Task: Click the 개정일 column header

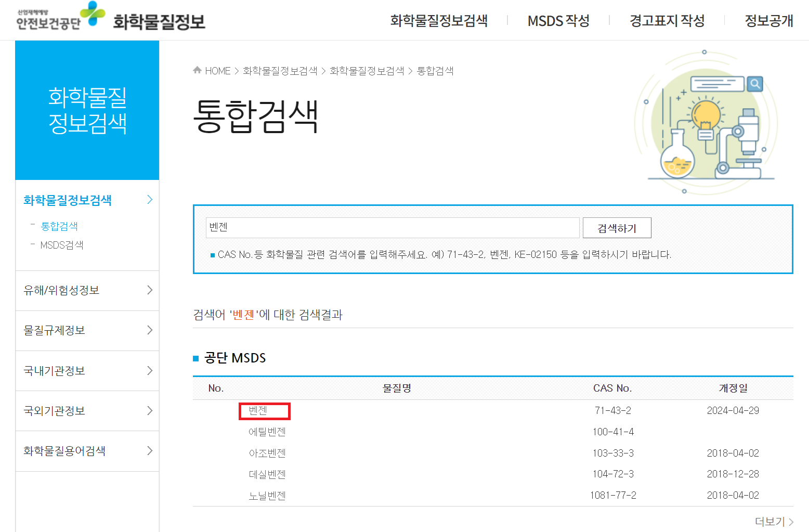Action: [733, 388]
